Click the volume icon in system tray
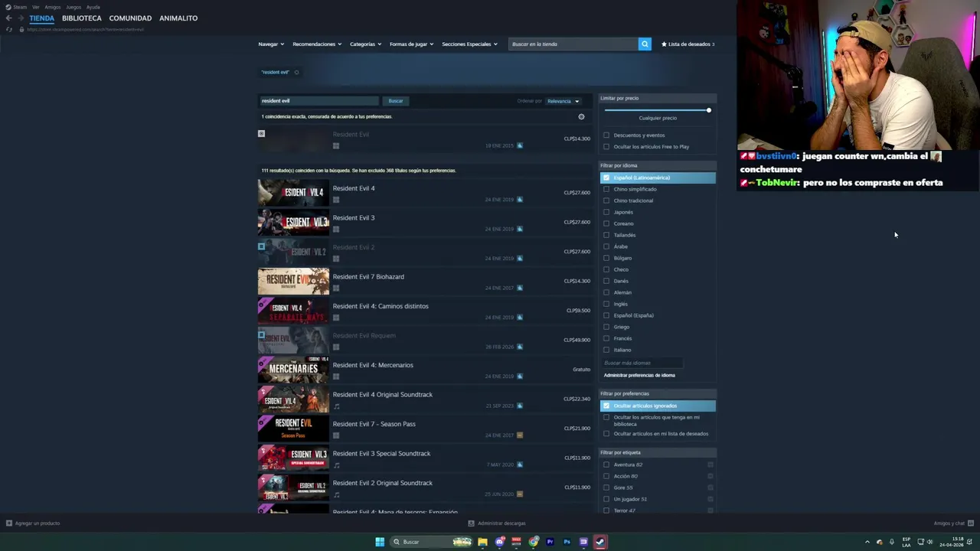The image size is (980, 551). coord(929,542)
